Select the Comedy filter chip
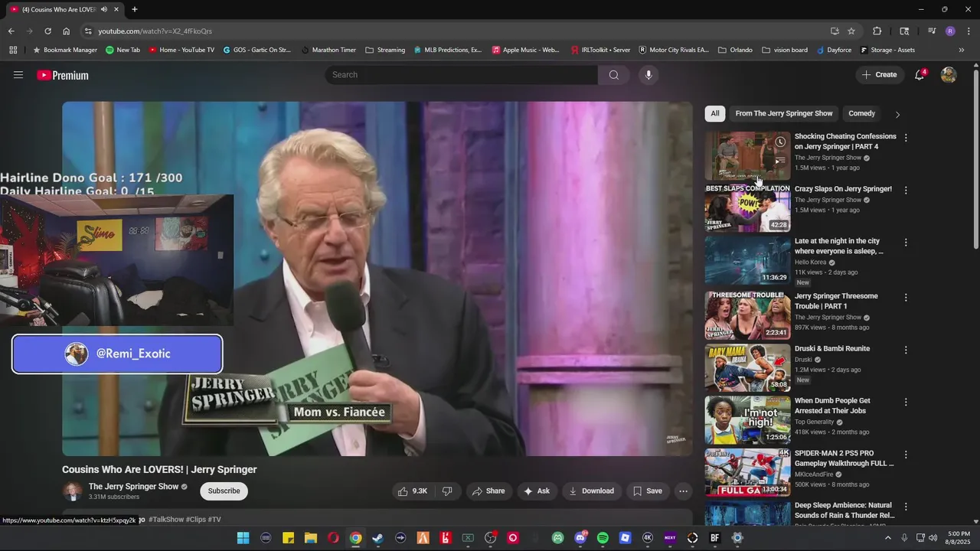Image resolution: width=980 pixels, height=551 pixels. pos(861,113)
